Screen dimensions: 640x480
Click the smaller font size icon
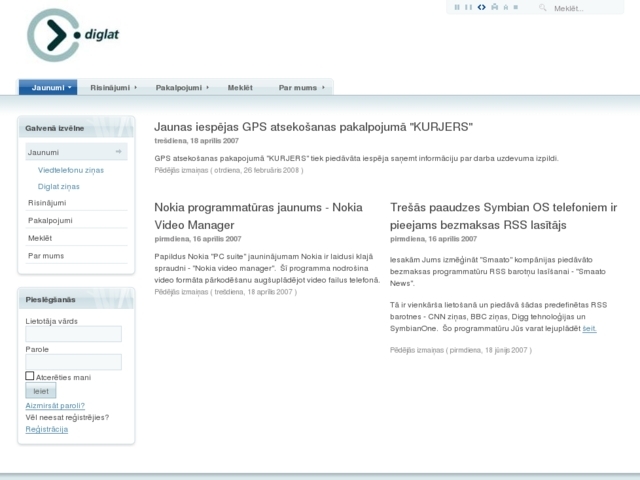[x=504, y=7]
